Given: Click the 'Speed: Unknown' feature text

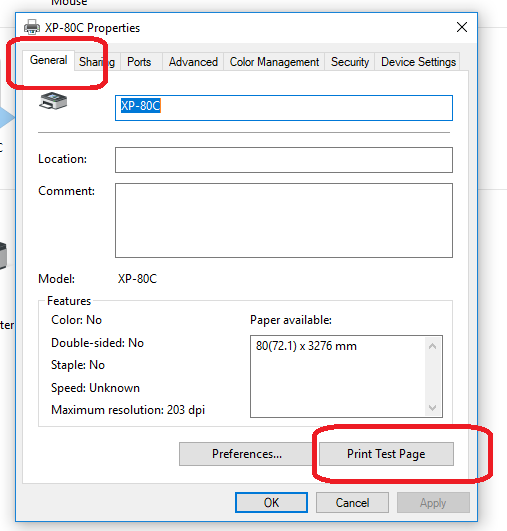Looking at the screenshot, I should (96, 388).
